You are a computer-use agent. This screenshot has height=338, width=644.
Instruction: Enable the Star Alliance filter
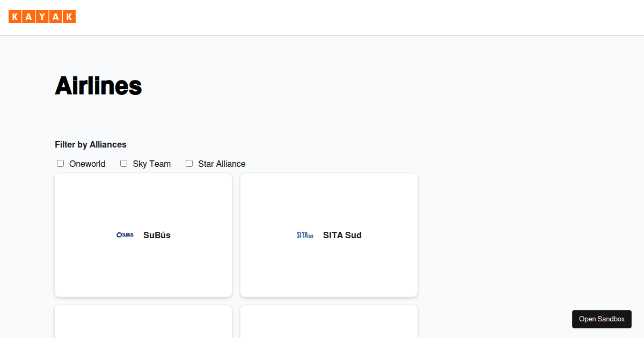pos(189,163)
